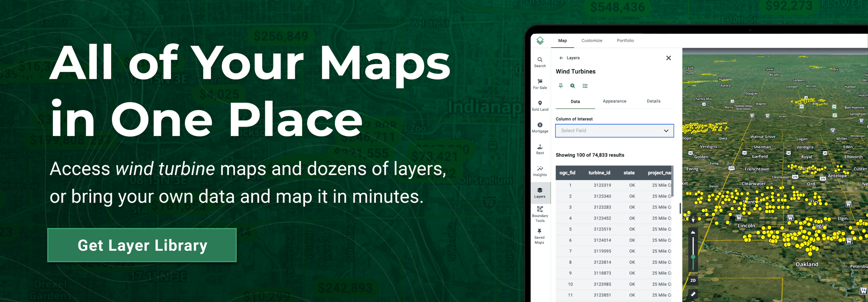Pin the Wind Turbines layer

[x=561, y=86]
